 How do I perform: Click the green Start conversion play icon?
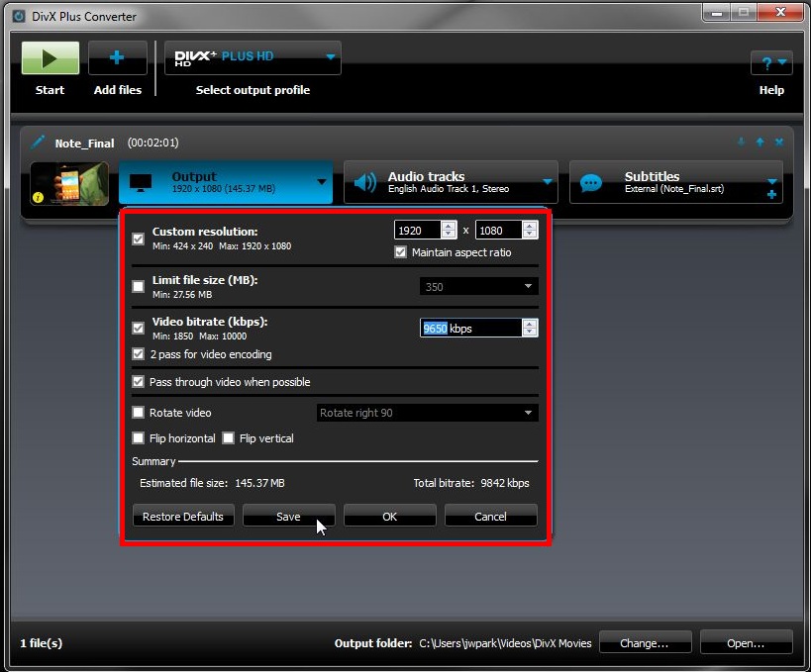pos(50,58)
